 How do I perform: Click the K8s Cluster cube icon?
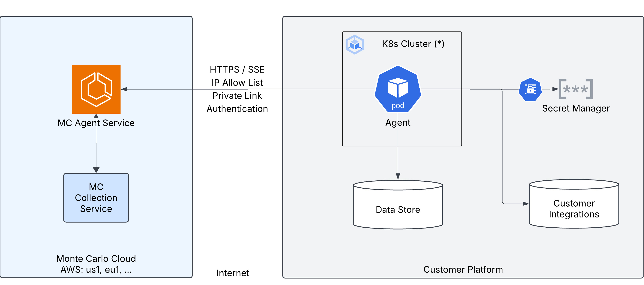coord(354,45)
